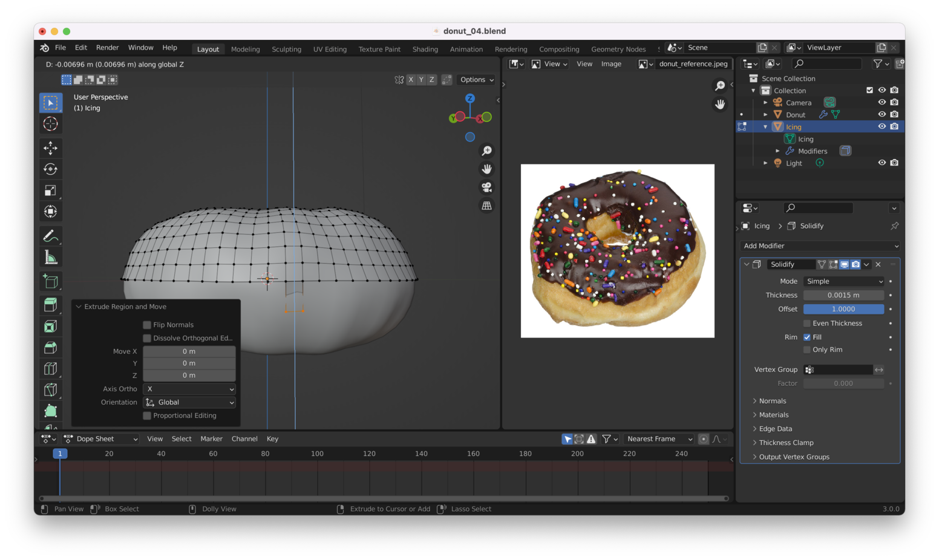Enable the Flip Normals checkbox

(x=147, y=325)
